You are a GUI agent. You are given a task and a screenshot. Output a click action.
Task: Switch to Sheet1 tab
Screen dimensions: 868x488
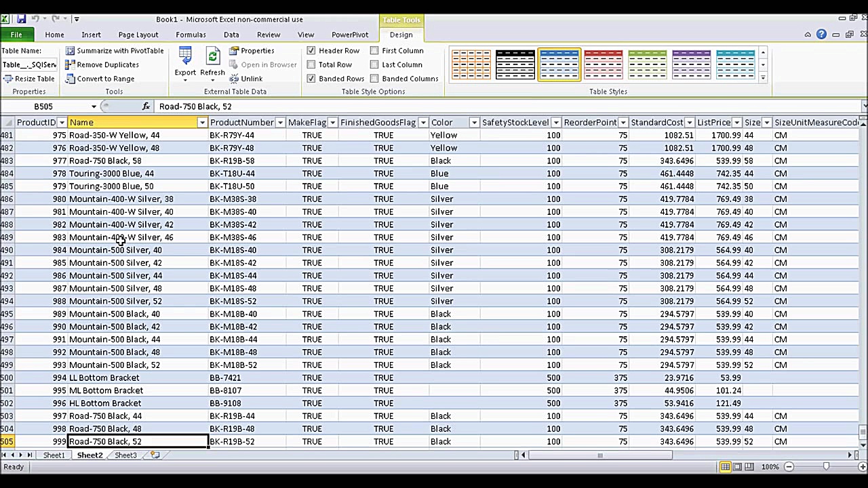click(x=54, y=455)
